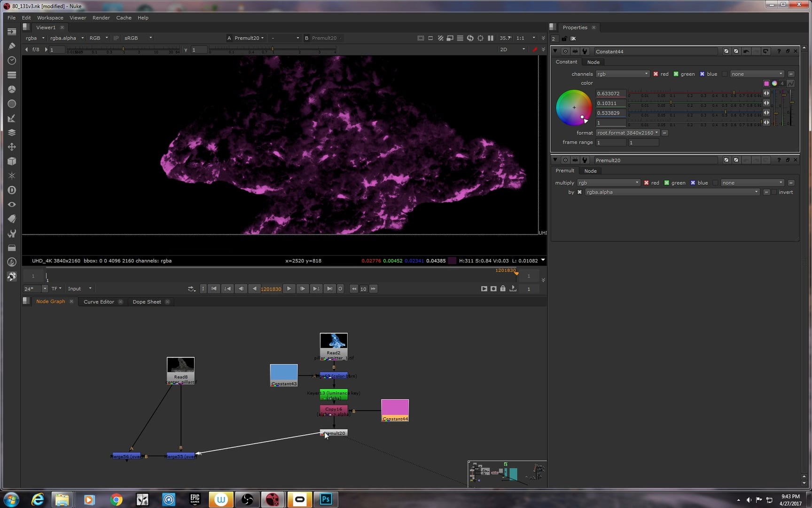
Task: Open the Time nodes menu (clock icon)
Action: pos(12,60)
